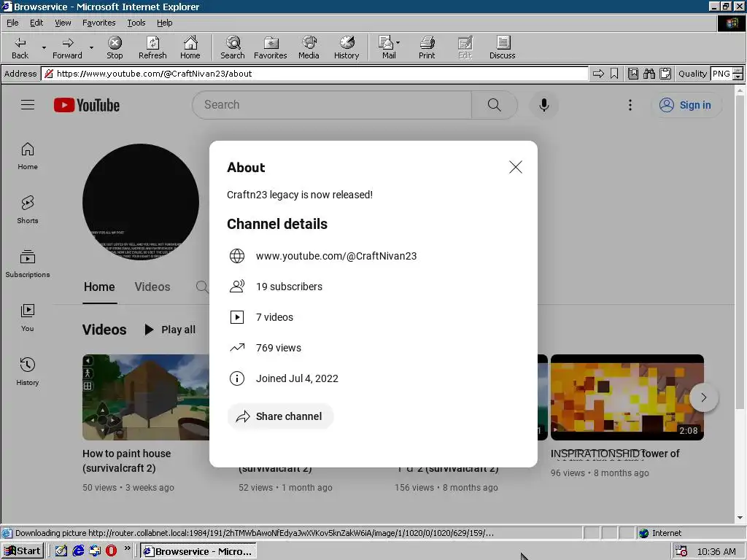Open the Favorites toolbar button

tap(270, 47)
